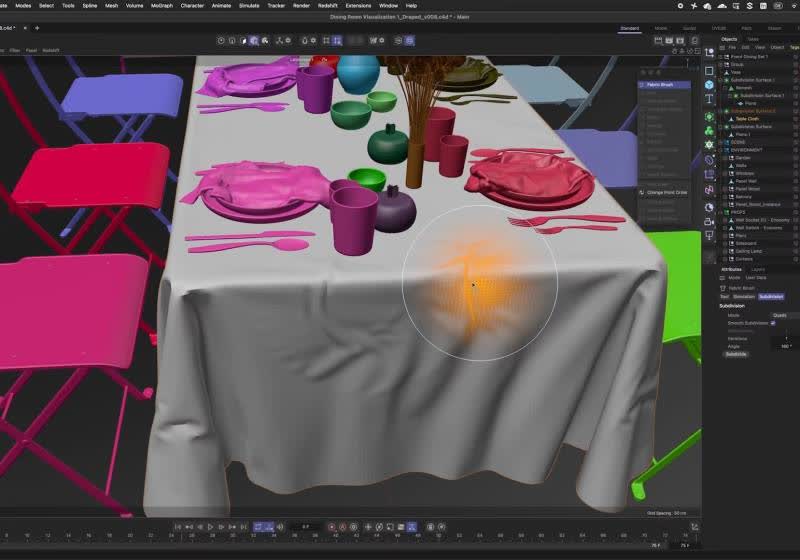Toggle visibility dots for Plane.1

coord(795,134)
